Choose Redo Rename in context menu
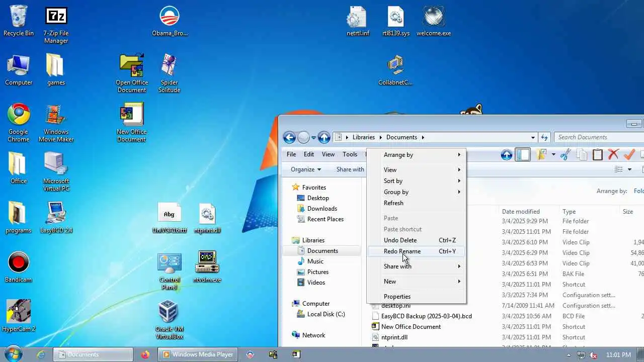Viewport: 644px width, 362px height. click(x=417, y=251)
